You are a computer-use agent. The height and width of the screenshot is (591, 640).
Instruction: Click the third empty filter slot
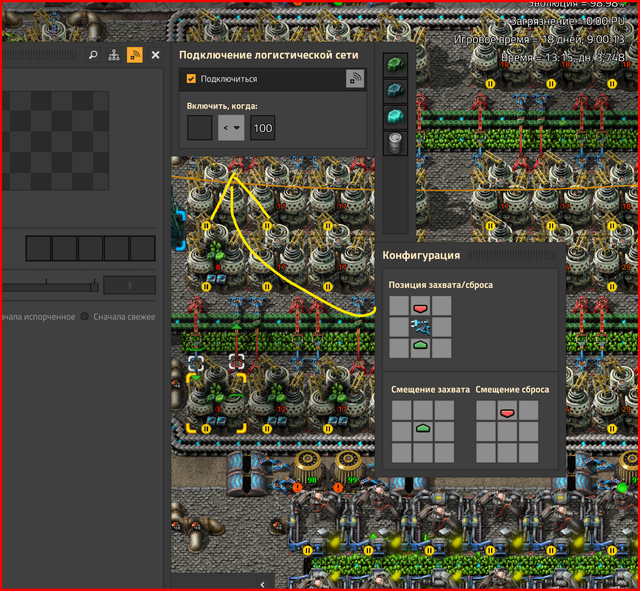point(90,248)
